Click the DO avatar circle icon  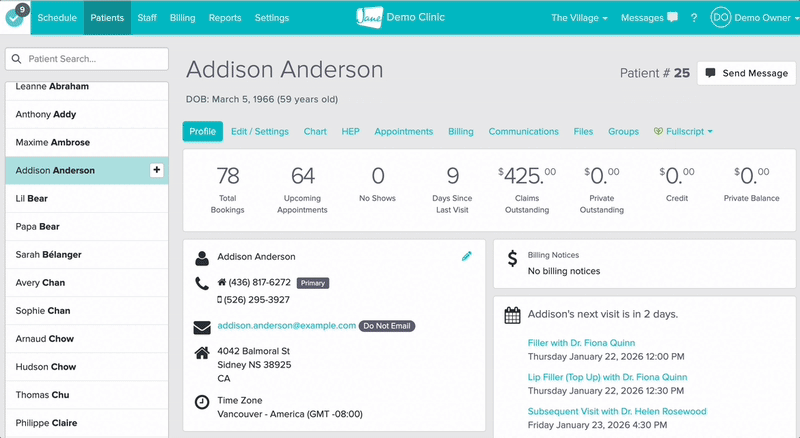[720, 18]
